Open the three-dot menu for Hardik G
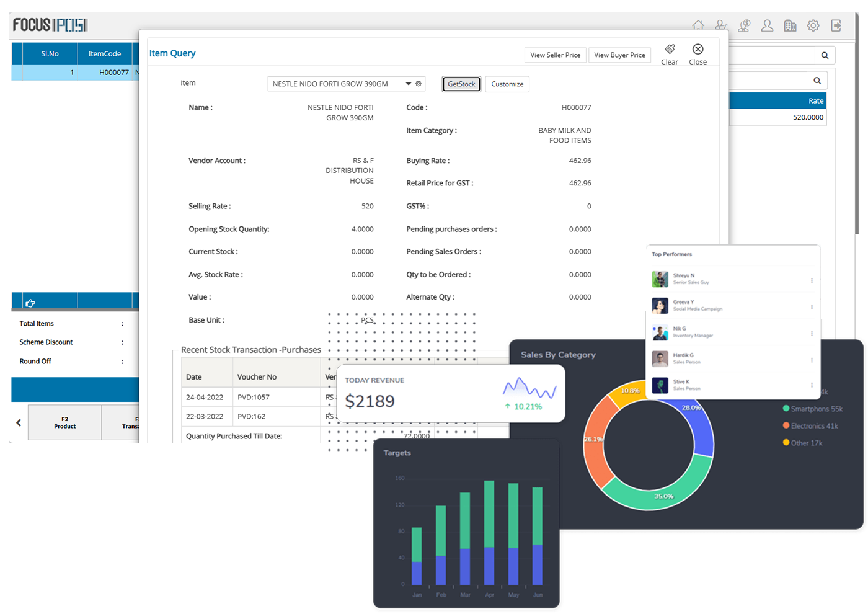Image resolution: width=868 pixels, height=614 pixels. [x=812, y=360]
